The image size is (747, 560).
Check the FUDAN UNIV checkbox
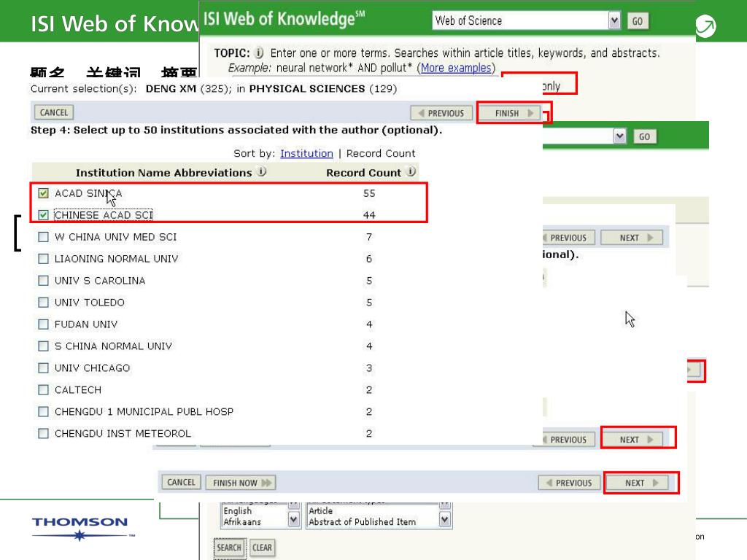click(x=43, y=324)
